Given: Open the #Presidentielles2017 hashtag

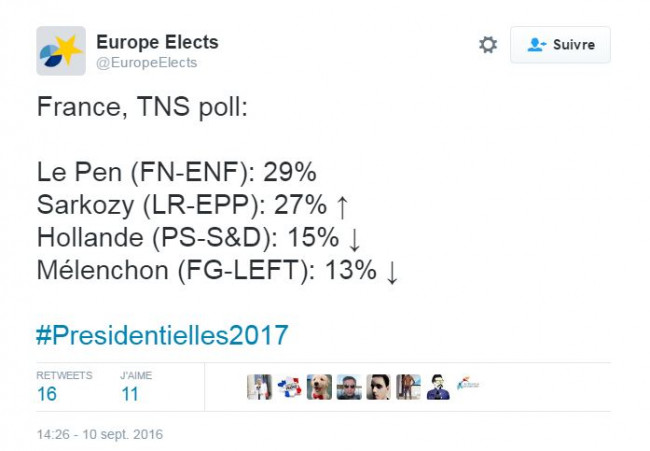Looking at the screenshot, I should coord(162,335).
